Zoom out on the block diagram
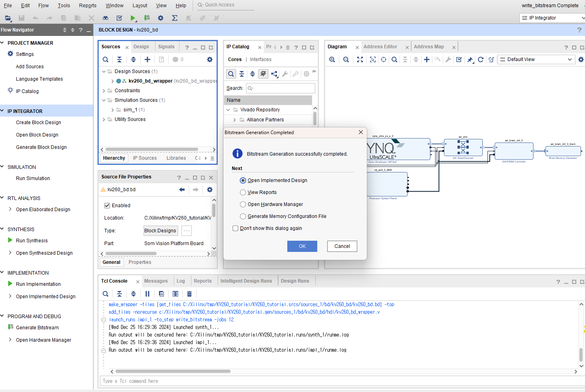This screenshot has width=585, height=392. pyautogui.click(x=346, y=59)
